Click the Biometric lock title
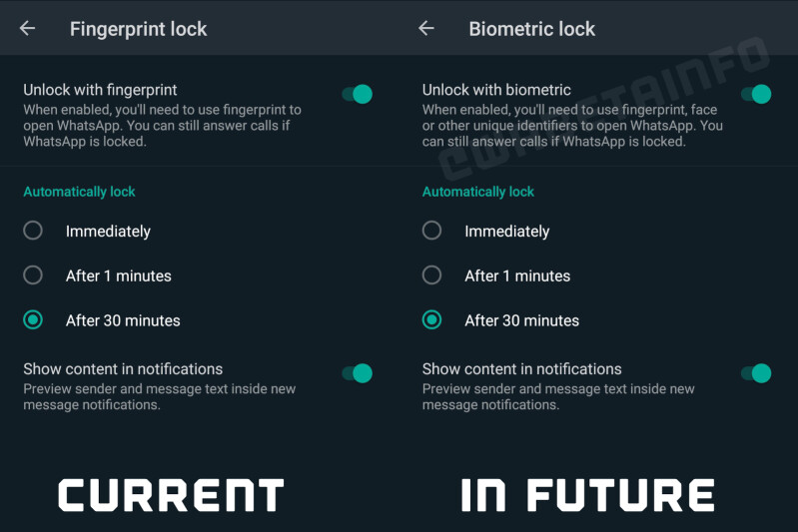This screenshot has height=532, width=798. point(531,29)
